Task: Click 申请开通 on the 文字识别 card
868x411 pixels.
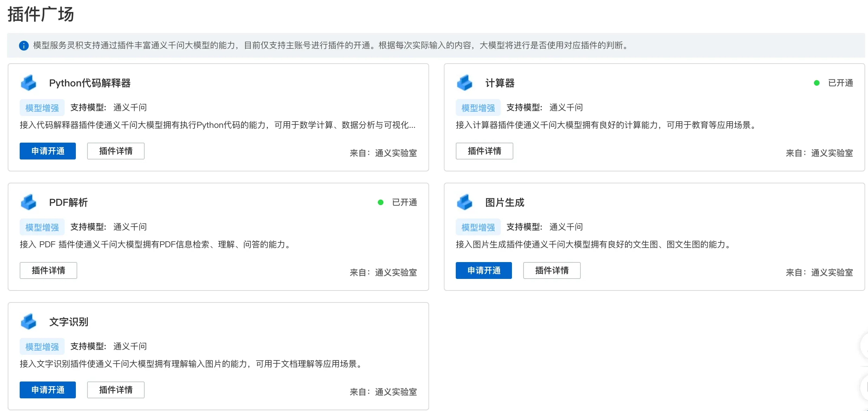Action: [x=48, y=390]
